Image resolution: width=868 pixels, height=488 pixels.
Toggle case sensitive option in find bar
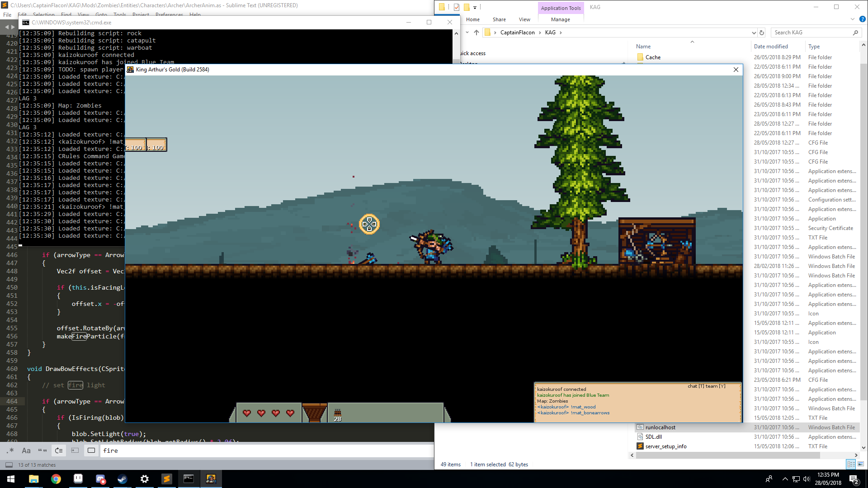point(26,450)
